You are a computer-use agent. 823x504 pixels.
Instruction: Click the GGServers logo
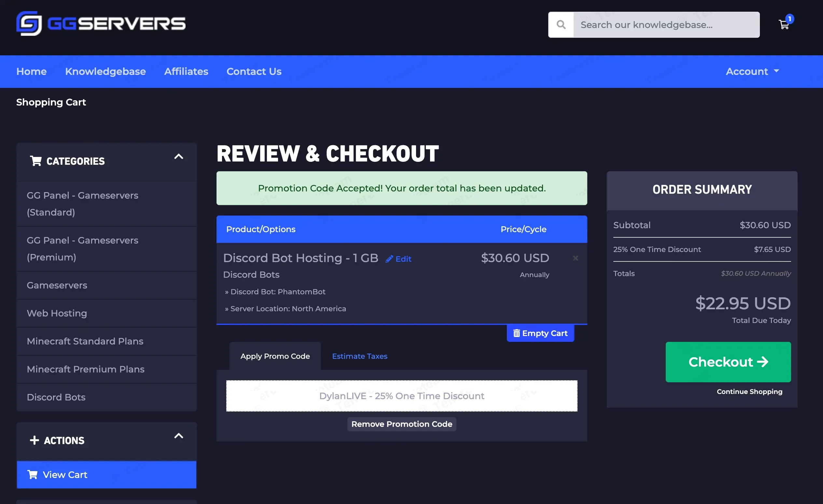point(101,24)
